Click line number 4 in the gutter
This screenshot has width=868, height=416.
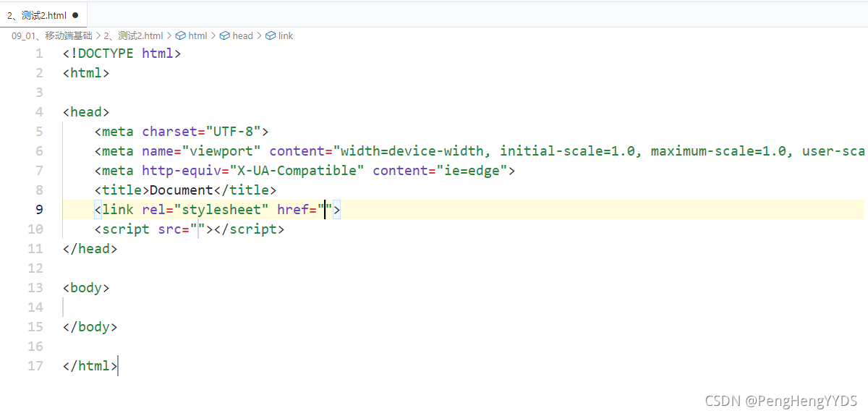[39, 112]
